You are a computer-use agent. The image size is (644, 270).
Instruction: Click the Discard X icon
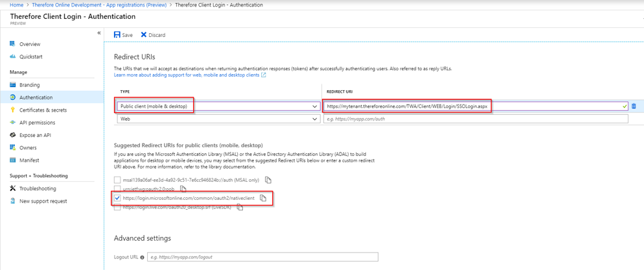tap(143, 34)
